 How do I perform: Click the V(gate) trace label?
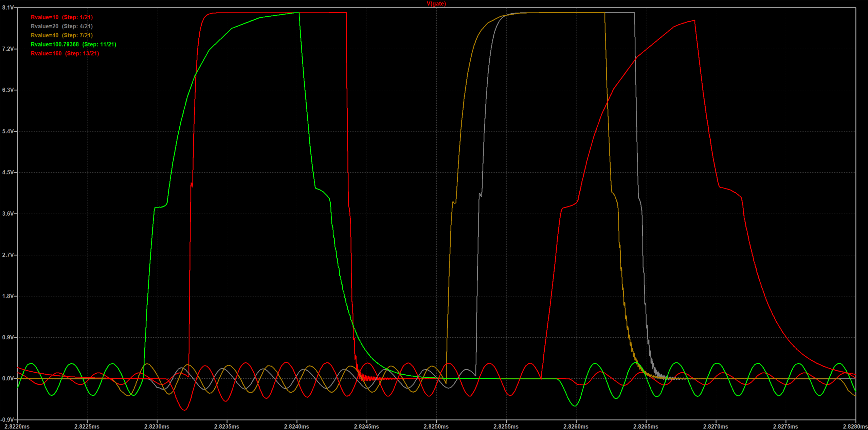click(436, 4)
